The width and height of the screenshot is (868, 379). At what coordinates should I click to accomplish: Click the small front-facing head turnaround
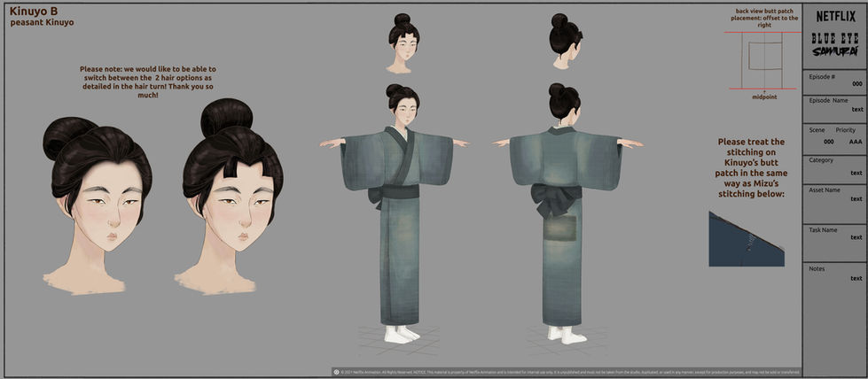[x=403, y=43]
